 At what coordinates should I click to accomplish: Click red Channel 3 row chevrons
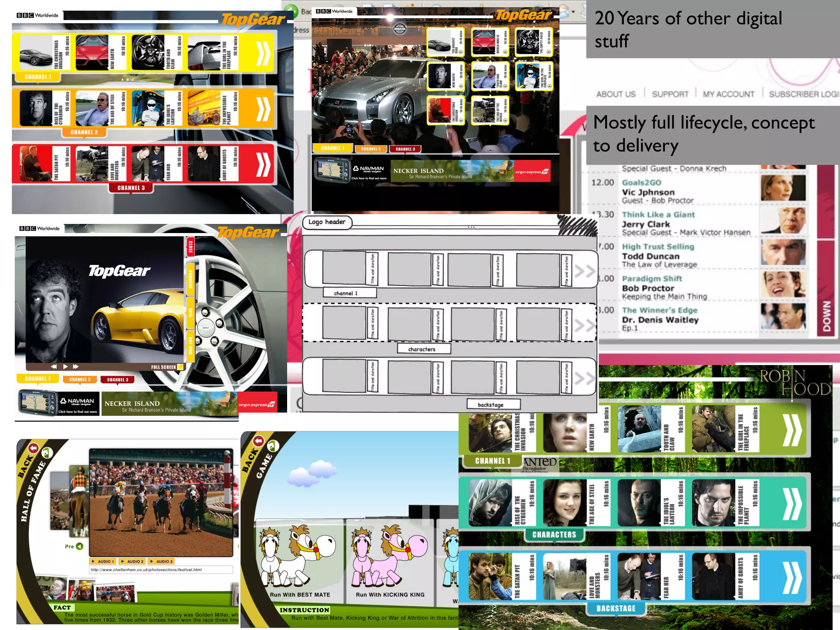(263, 164)
